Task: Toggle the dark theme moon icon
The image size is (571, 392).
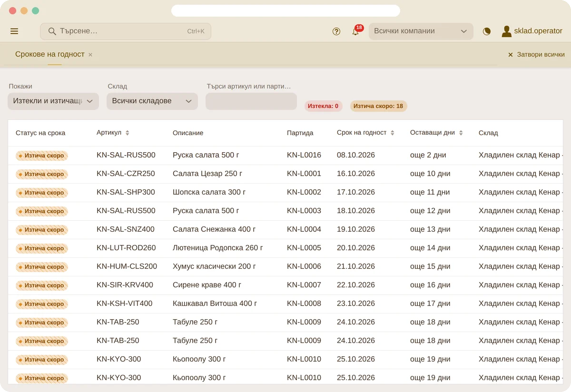Action: pos(487,31)
